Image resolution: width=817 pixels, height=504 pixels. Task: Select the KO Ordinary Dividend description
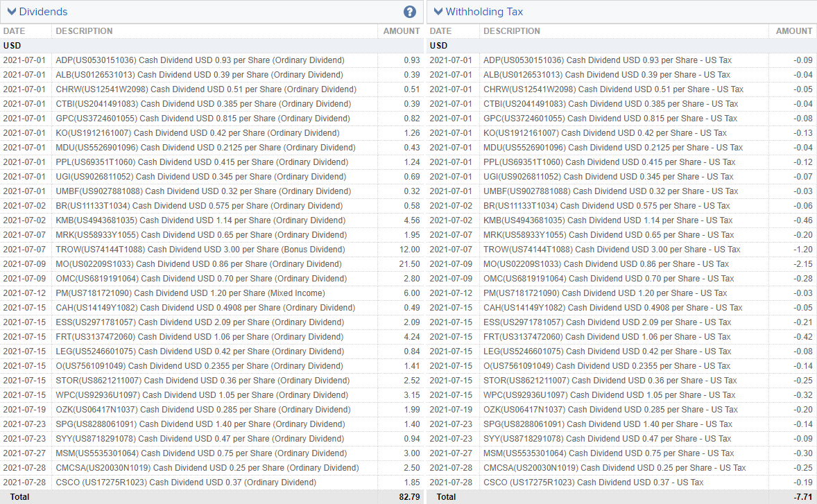pyautogui.click(x=198, y=133)
